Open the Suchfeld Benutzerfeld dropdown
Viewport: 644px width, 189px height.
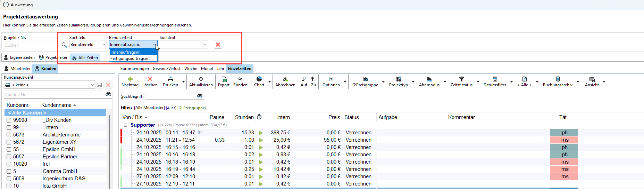tap(88, 45)
